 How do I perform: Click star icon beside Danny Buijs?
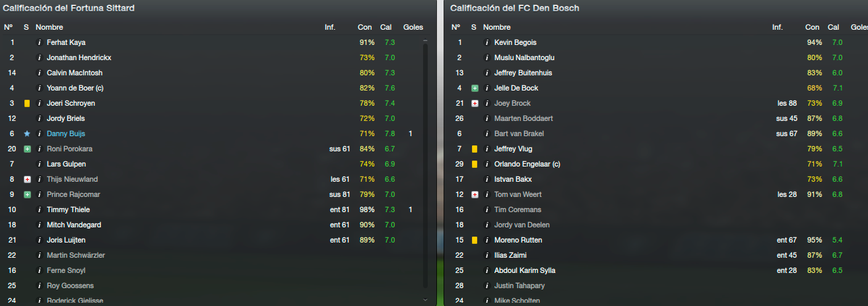27,134
